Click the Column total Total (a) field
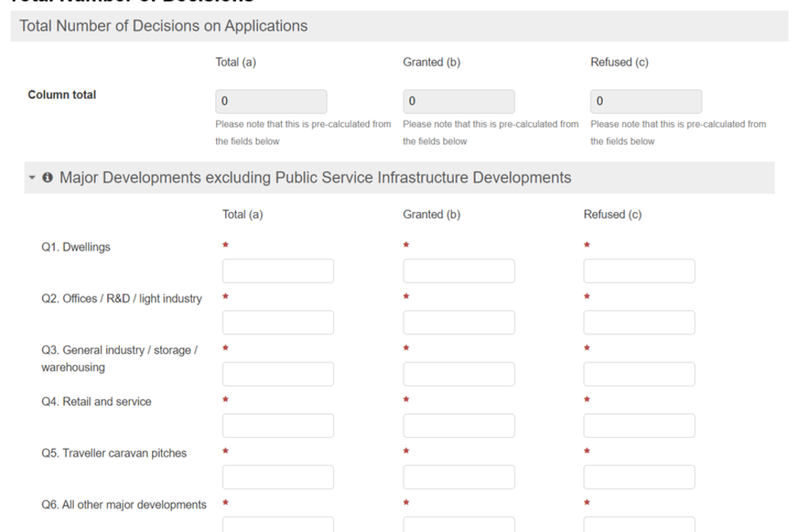798x532 pixels. coord(271,101)
